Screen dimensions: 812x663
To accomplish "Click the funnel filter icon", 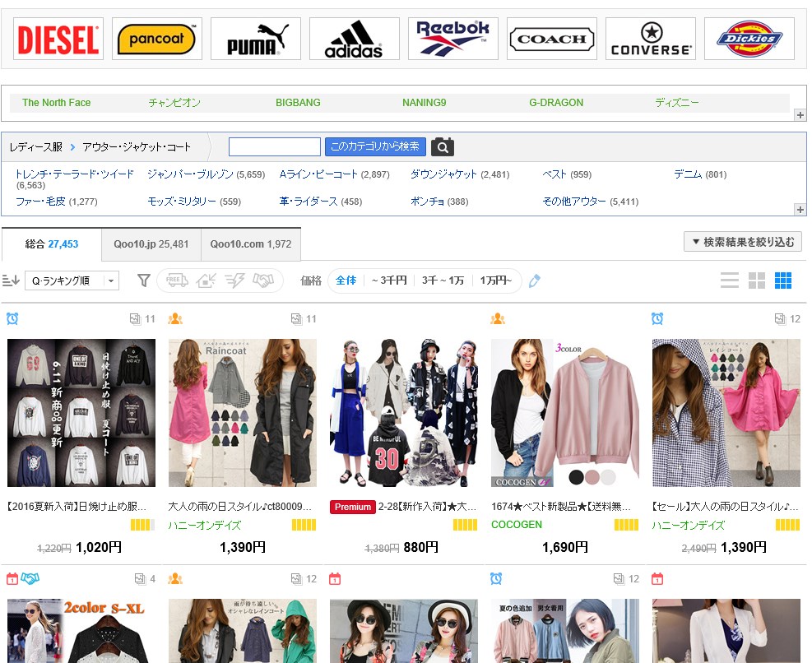I will pyautogui.click(x=143, y=280).
